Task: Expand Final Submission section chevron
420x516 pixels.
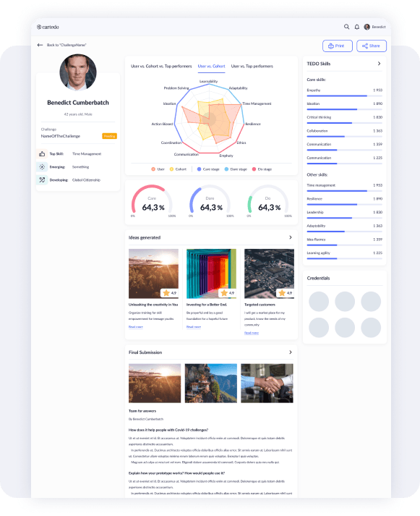Action: pos(291,352)
